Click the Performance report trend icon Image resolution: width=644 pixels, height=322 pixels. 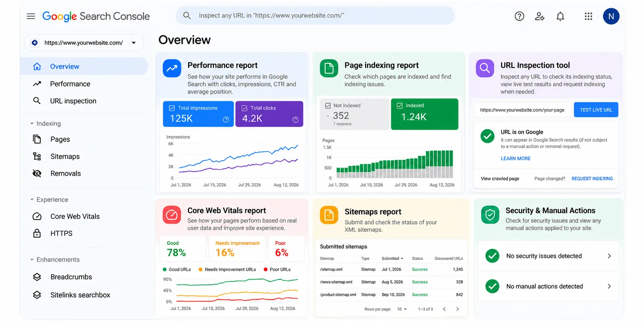[x=172, y=68]
